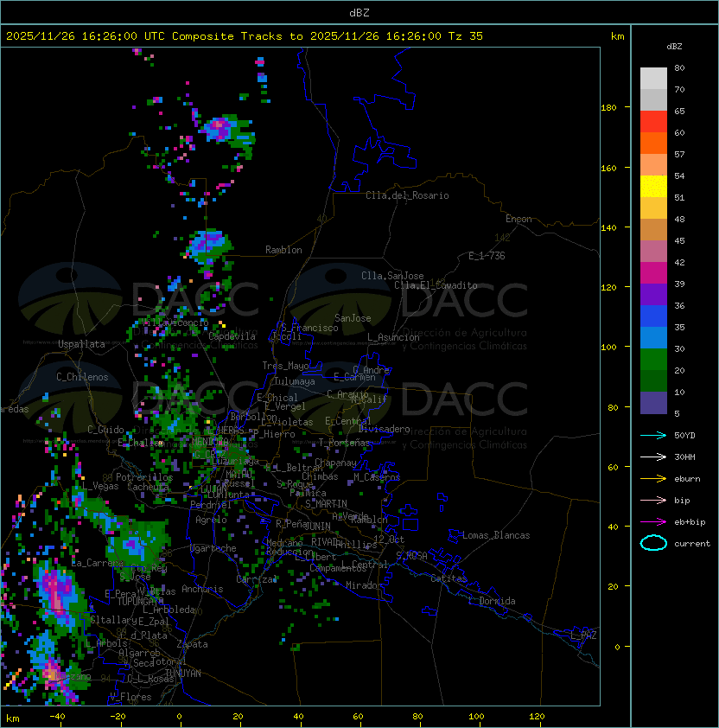Pick the amber 51–48 dBZ swatch

coord(653,208)
